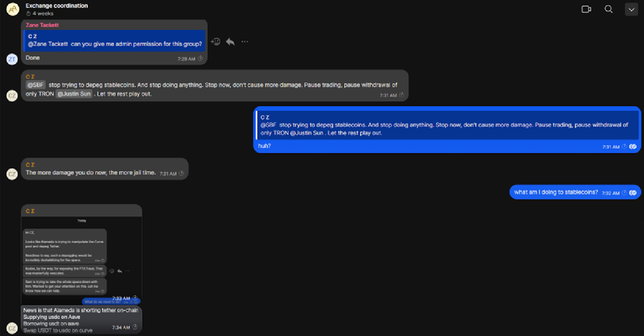644x336 pixels.
Task: Open search in the conversation header
Action: tap(609, 9)
